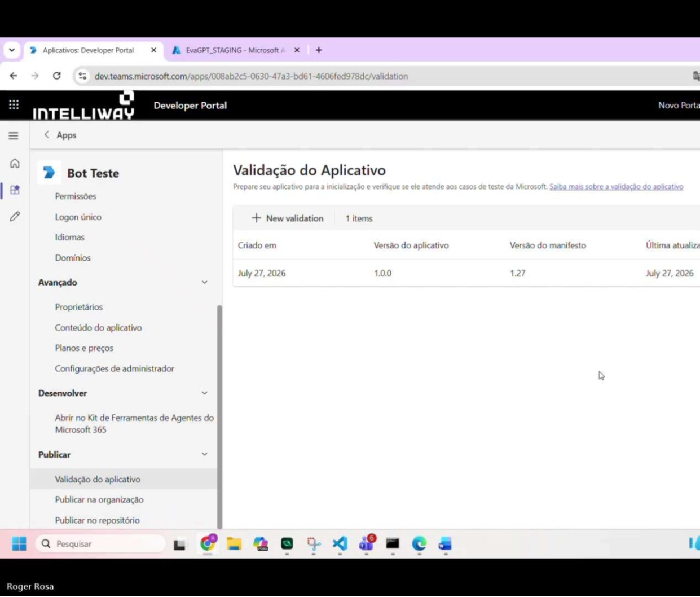Switch to EvaGPT_STAGING tab
The height and width of the screenshot is (597, 700).
click(x=235, y=50)
